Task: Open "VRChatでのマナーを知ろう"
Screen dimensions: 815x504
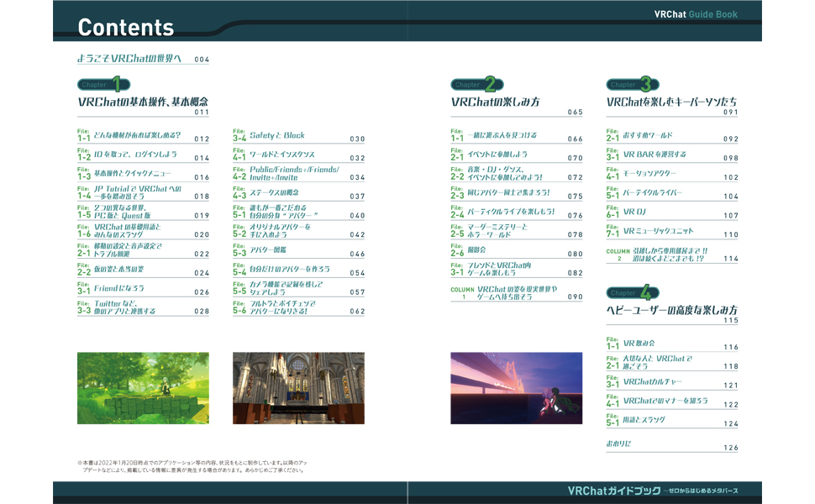Action: coord(665,402)
